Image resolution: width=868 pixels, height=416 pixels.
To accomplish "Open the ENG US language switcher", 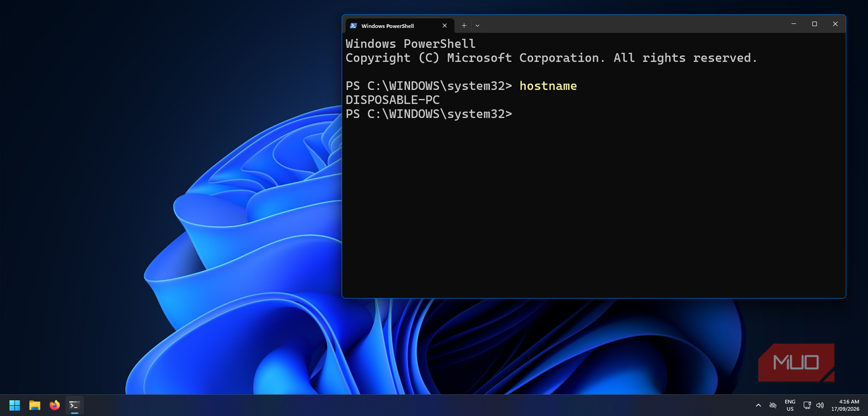I will point(790,405).
